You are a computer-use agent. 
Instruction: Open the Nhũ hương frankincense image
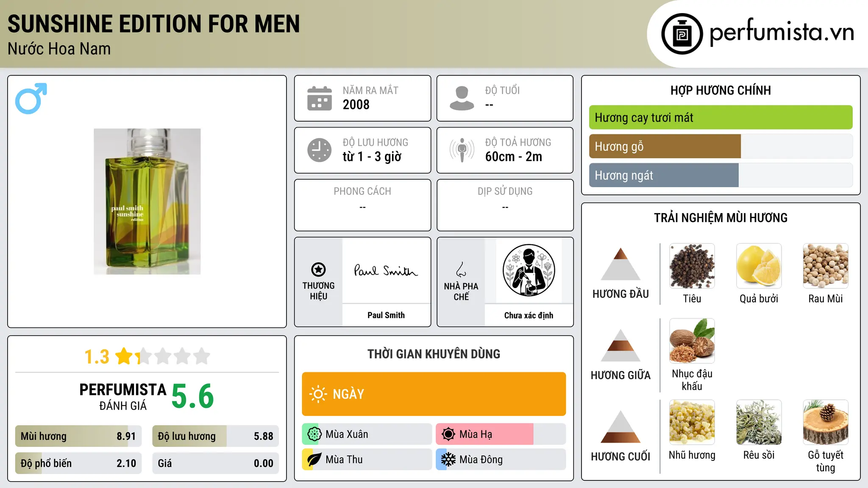[692, 422]
